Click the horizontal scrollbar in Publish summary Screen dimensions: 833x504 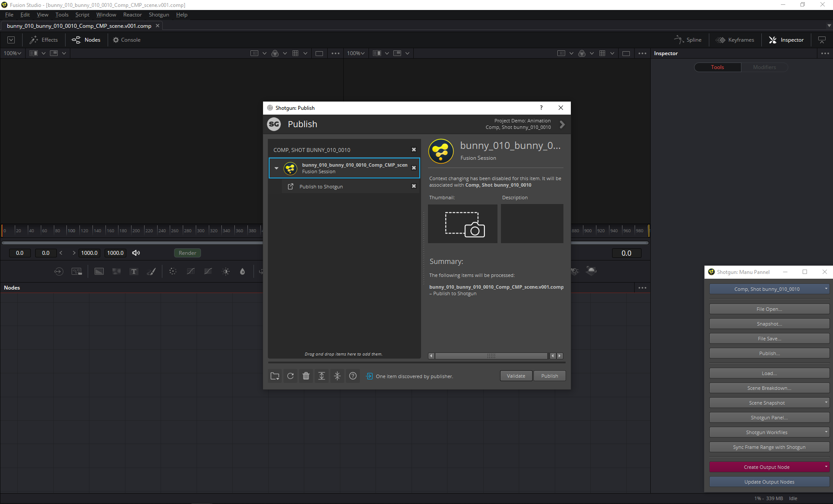coord(491,356)
